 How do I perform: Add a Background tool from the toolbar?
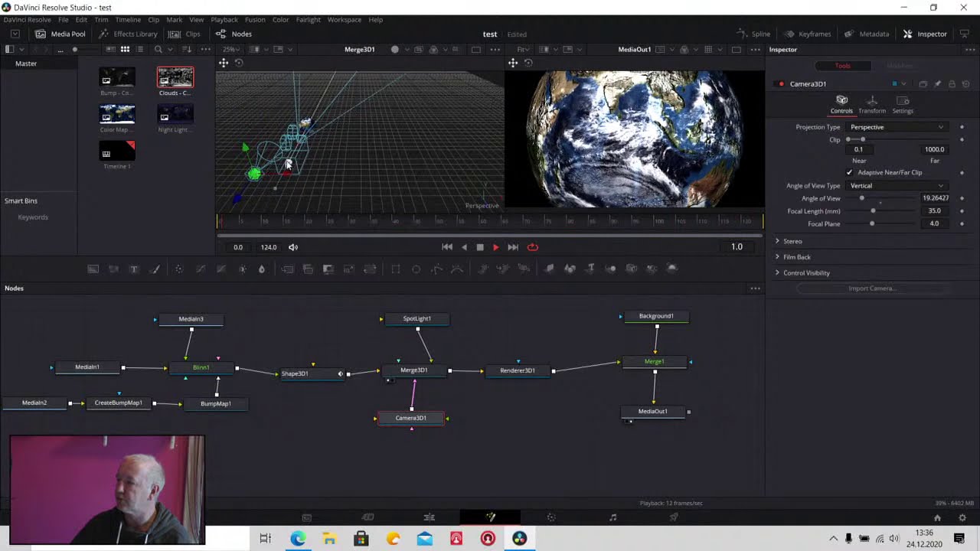[x=93, y=269]
